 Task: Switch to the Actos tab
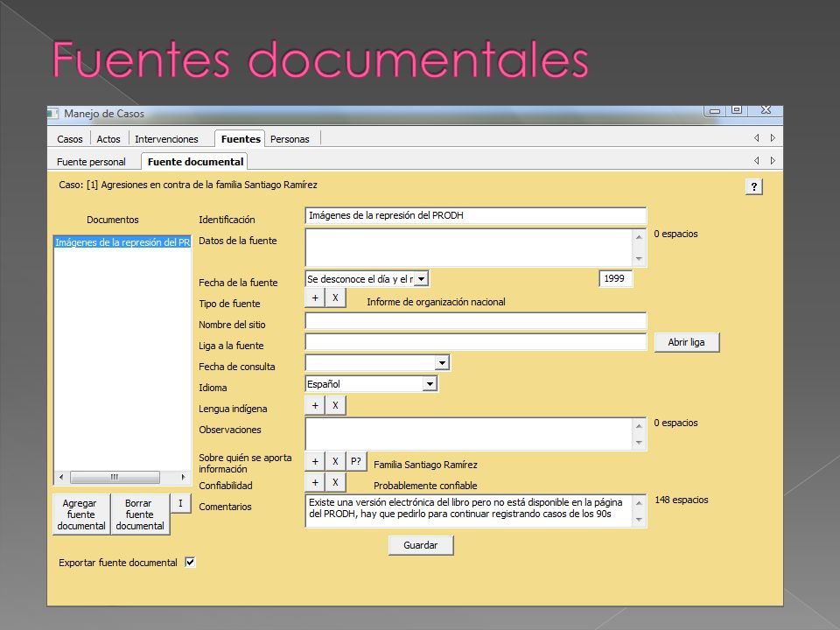[108, 139]
